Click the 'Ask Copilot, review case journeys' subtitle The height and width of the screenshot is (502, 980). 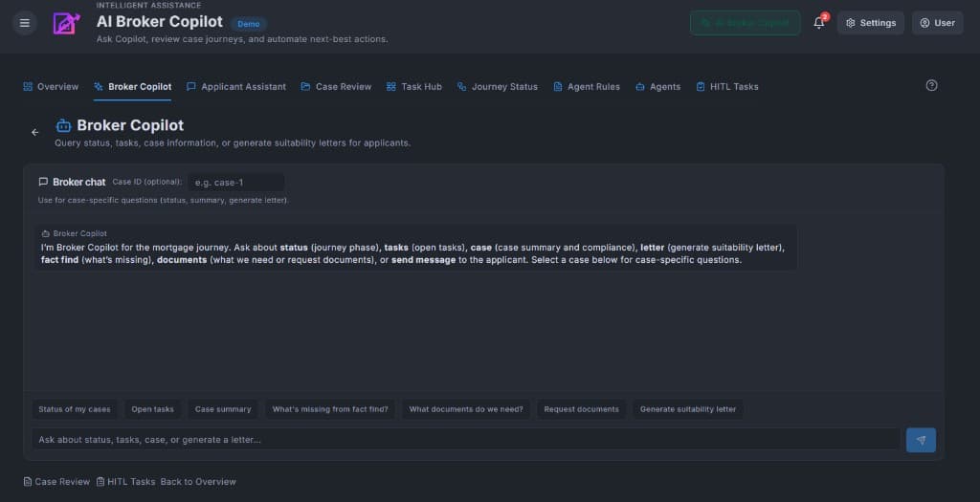242,38
